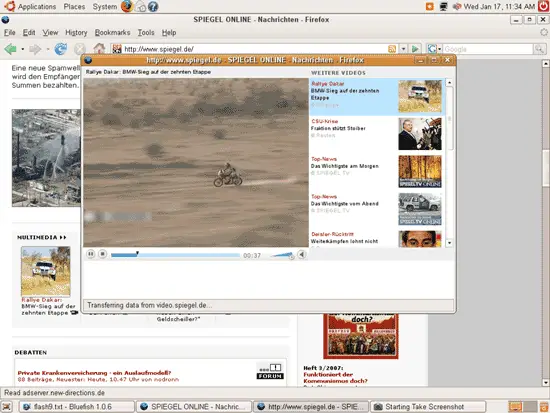Click the workspace switcher in bottom panel
Image resolution: width=550 pixels, height=413 pixels.
522,407
